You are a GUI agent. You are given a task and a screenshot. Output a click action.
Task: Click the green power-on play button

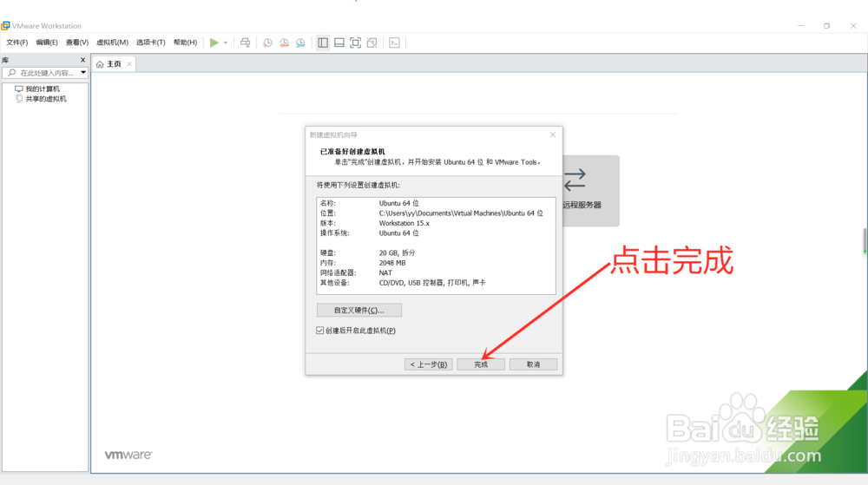[214, 43]
